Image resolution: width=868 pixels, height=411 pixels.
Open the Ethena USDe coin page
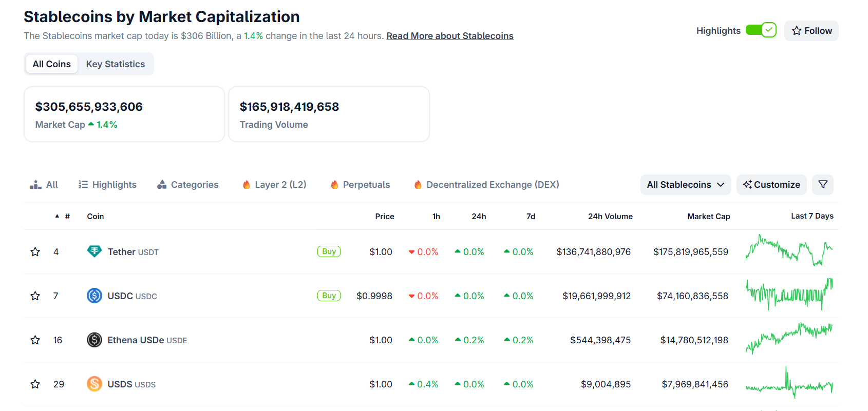pyautogui.click(x=147, y=340)
